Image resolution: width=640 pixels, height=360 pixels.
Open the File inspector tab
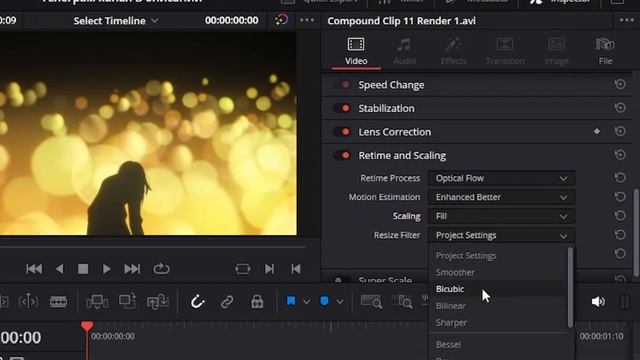click(x=605, y=51)
